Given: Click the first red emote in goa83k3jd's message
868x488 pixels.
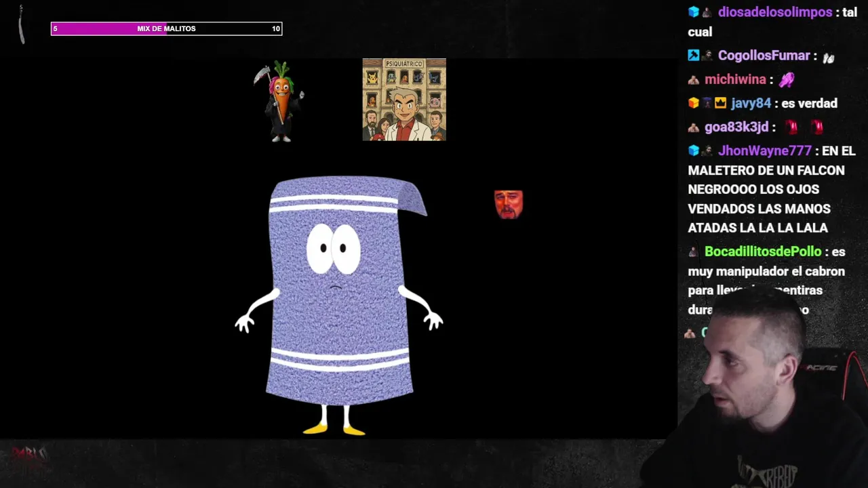Looking at the screenshot, I should (791, 127).
